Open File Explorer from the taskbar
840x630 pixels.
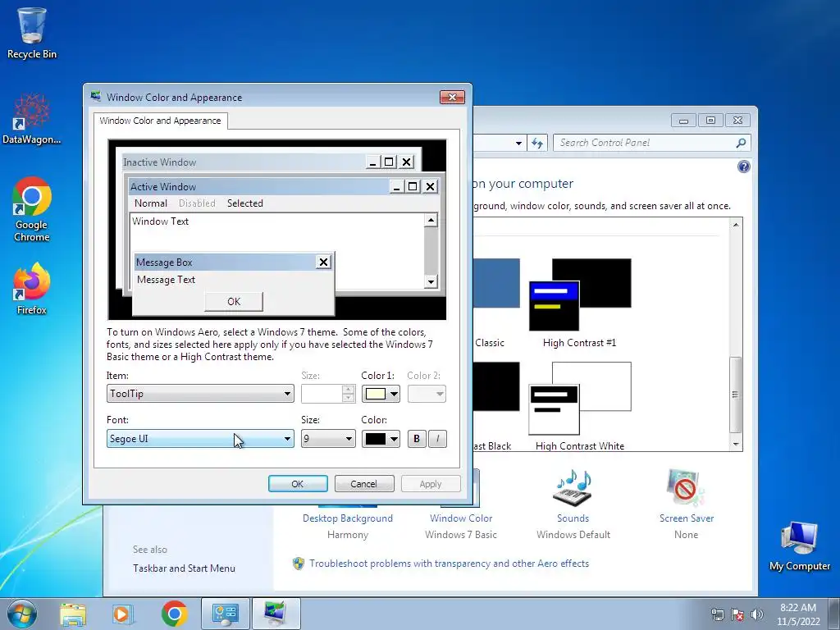[73, 614]
